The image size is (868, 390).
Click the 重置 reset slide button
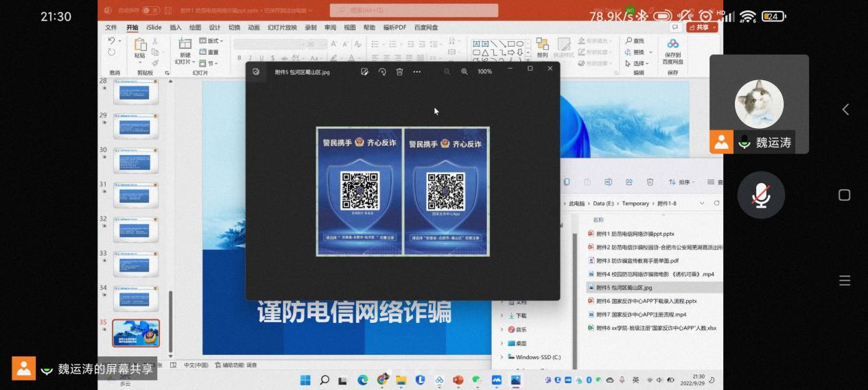click(209, 52)
